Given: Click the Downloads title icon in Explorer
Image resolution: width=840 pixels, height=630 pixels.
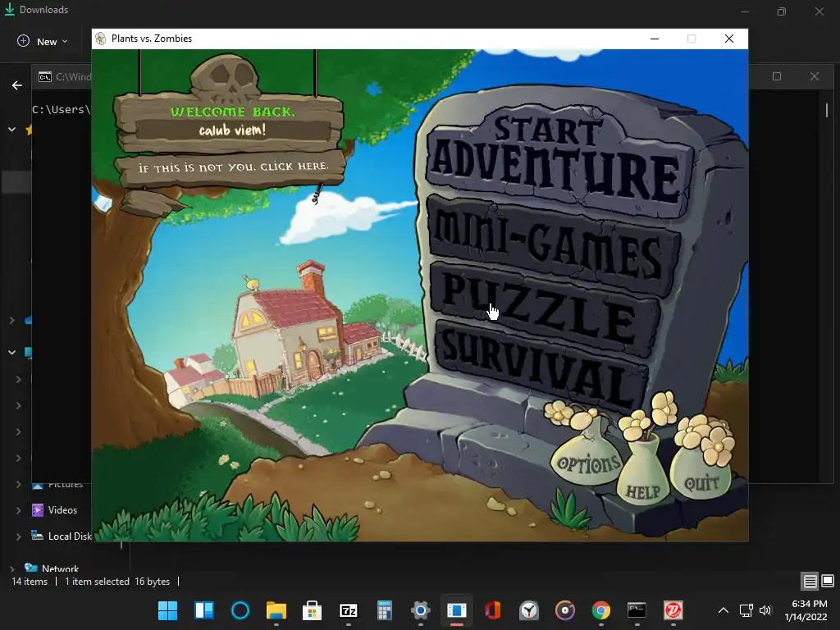Looking at the screenshot, I should click(x=10, y=9).
